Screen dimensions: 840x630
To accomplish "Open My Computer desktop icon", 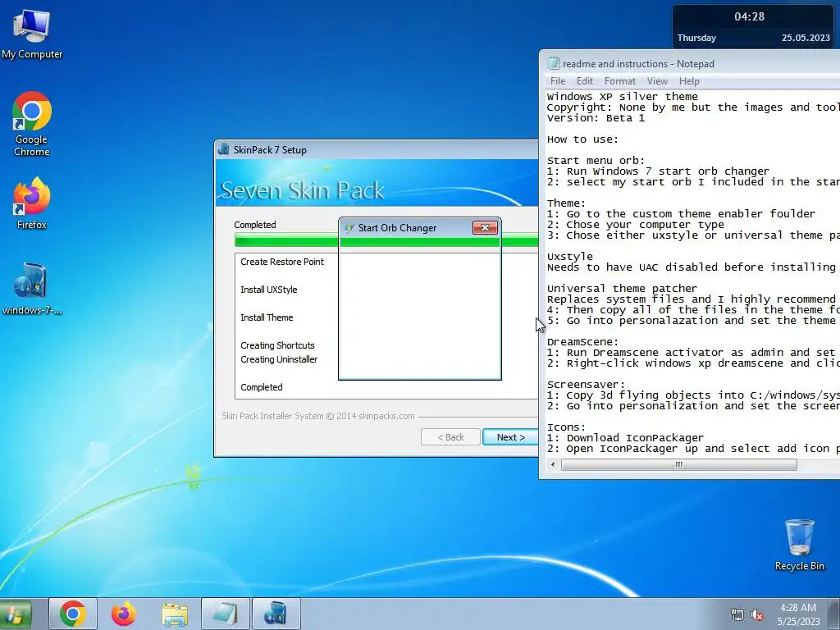I will tap(32, 33).
